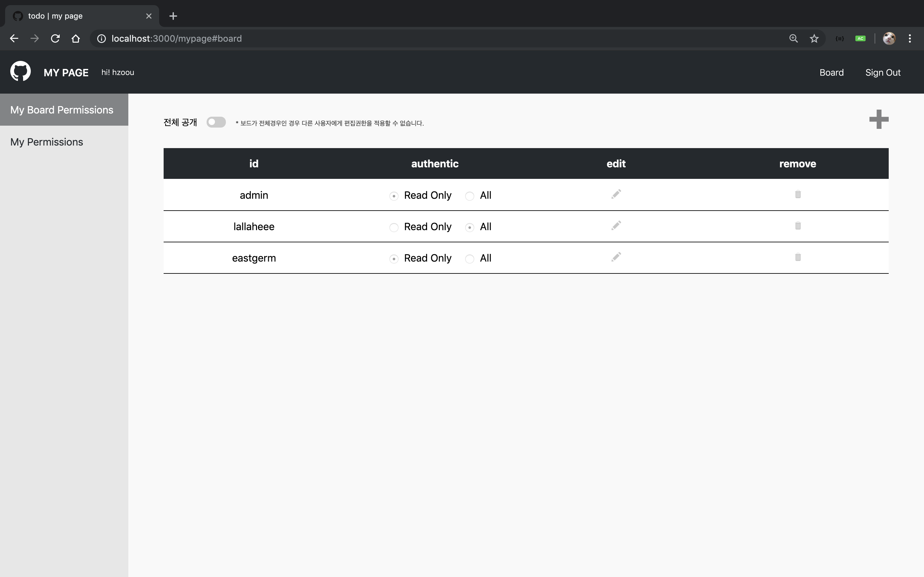
Task: Select My Board Permissions sidebar item
Action: (62, 110)
